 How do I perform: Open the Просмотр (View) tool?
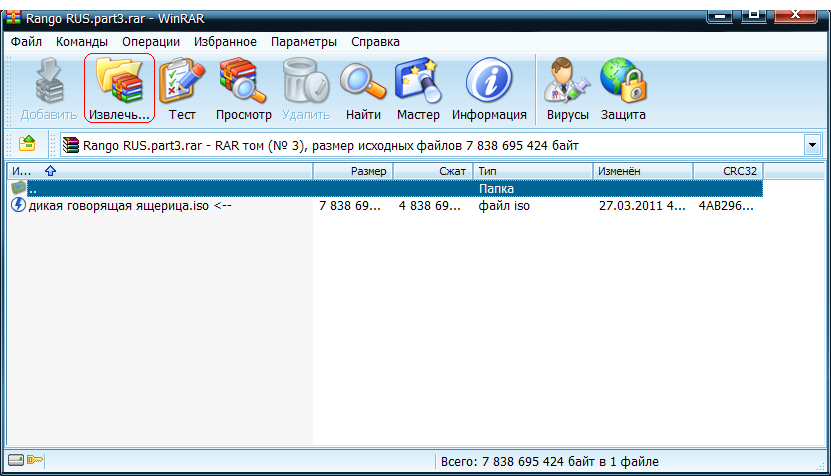tap(243, 82)
